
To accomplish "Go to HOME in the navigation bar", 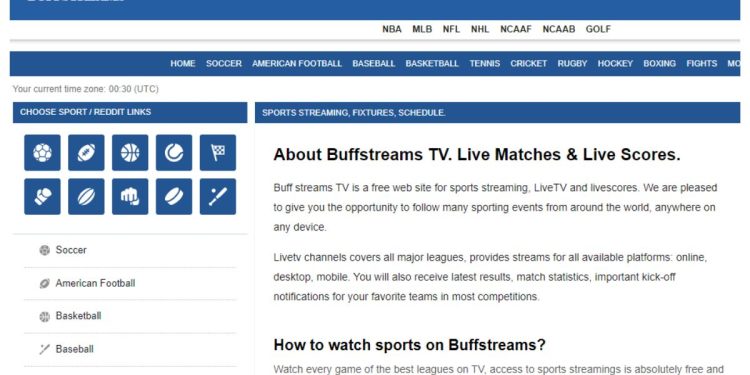I will (183, 64).
